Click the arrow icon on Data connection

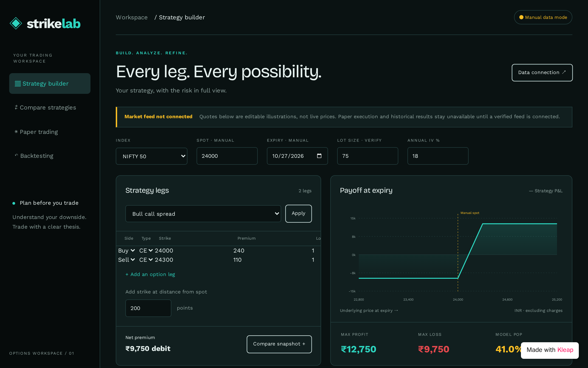(x=564, y=72)
